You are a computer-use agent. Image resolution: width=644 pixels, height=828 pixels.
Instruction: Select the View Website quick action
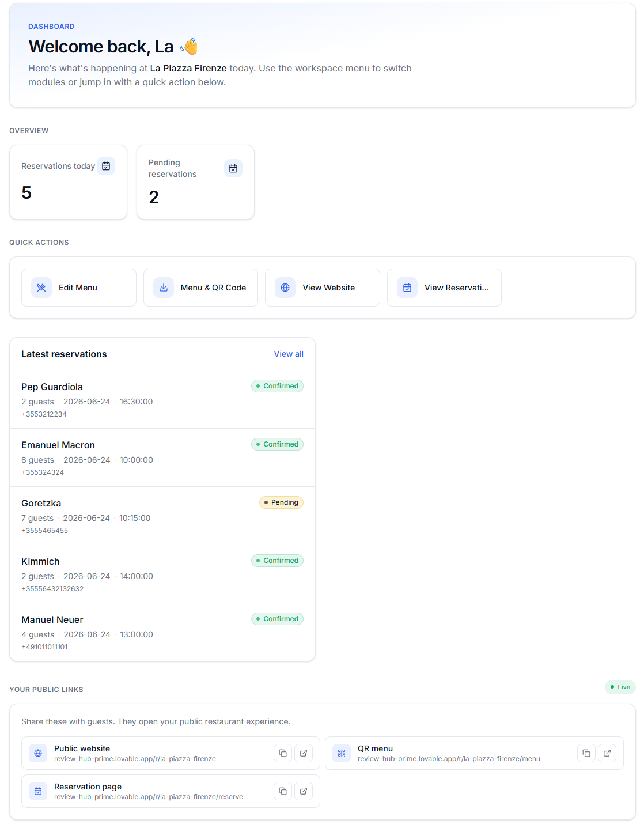tap(323, 288)
